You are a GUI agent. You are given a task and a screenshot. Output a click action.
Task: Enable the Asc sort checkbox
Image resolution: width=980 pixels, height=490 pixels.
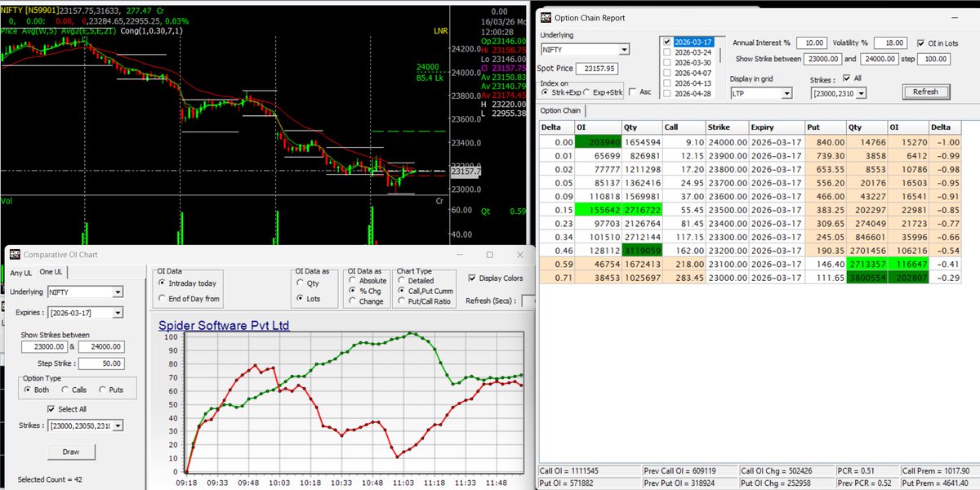[633, 92]
